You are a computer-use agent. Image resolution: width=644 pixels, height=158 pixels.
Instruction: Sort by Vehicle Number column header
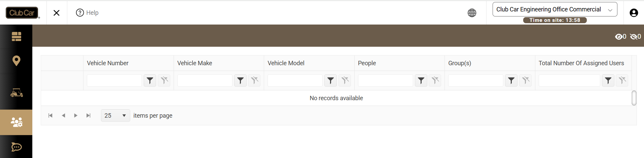[x=108, y=63]
